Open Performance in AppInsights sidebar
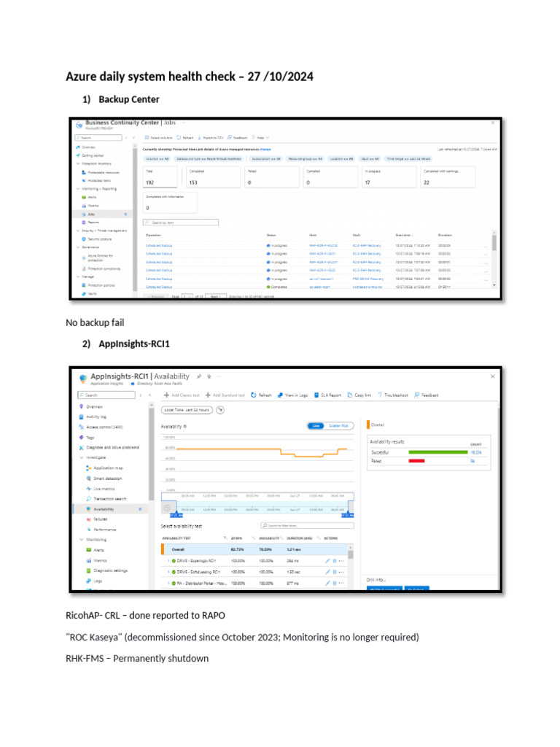This screenshot has width=560, height=747. coord(105,530)
